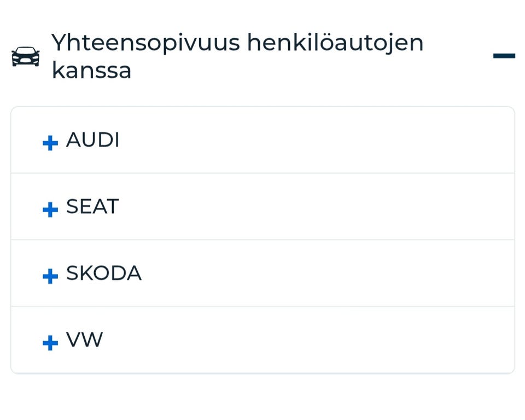Click the empty right side of the AUDI row
525x420 pixels.
pyautogui.click(x=416, y=141)
